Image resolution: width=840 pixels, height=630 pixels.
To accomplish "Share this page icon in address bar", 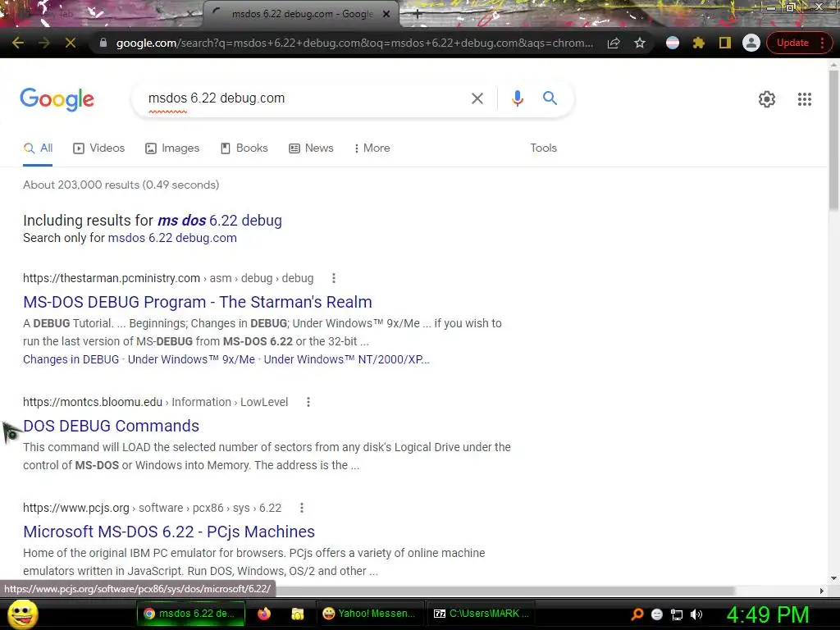I will [614, 43].
